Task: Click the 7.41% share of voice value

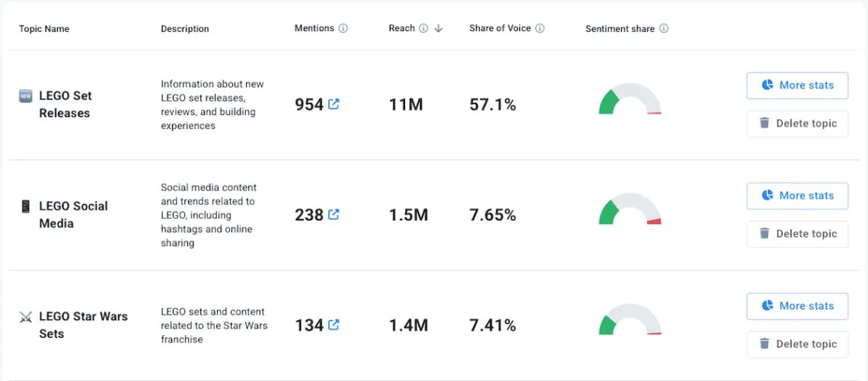Action: pyautogui.click(x=493, y=325)
